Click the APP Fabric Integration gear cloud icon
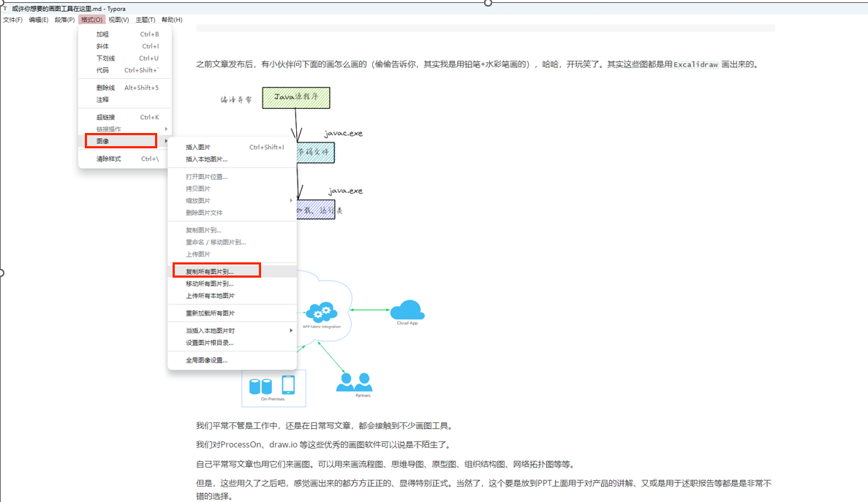 [321, 312]
